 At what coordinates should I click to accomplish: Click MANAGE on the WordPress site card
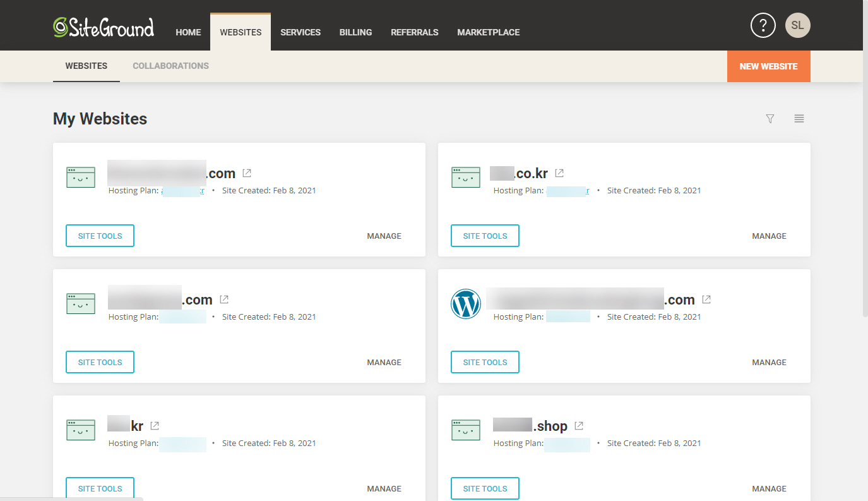769,363
